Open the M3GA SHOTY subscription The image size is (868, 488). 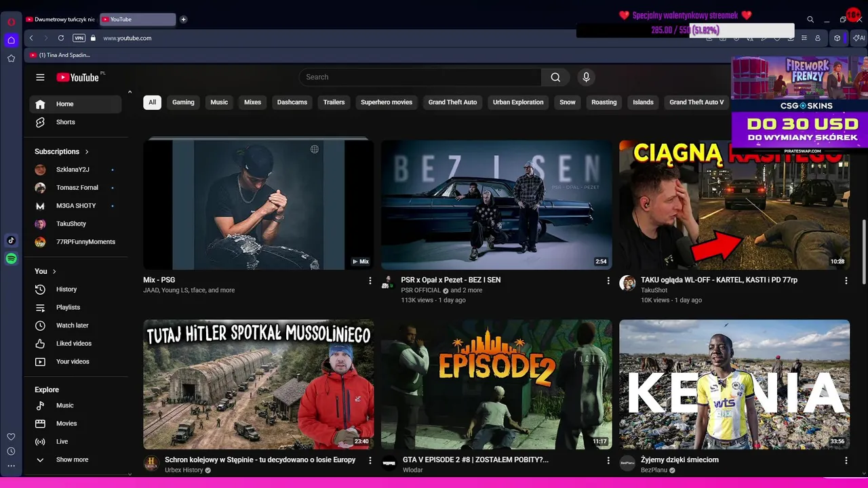coord(75,205)
